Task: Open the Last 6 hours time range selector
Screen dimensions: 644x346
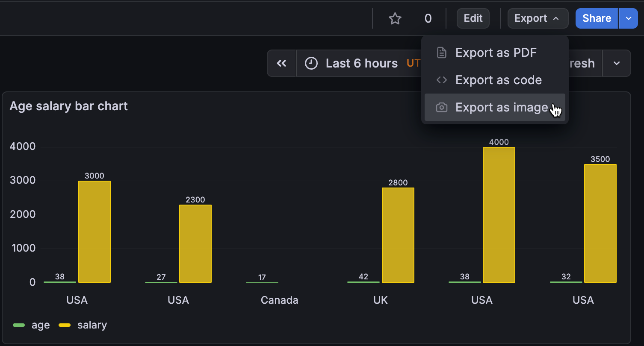Action: [361, 63]
